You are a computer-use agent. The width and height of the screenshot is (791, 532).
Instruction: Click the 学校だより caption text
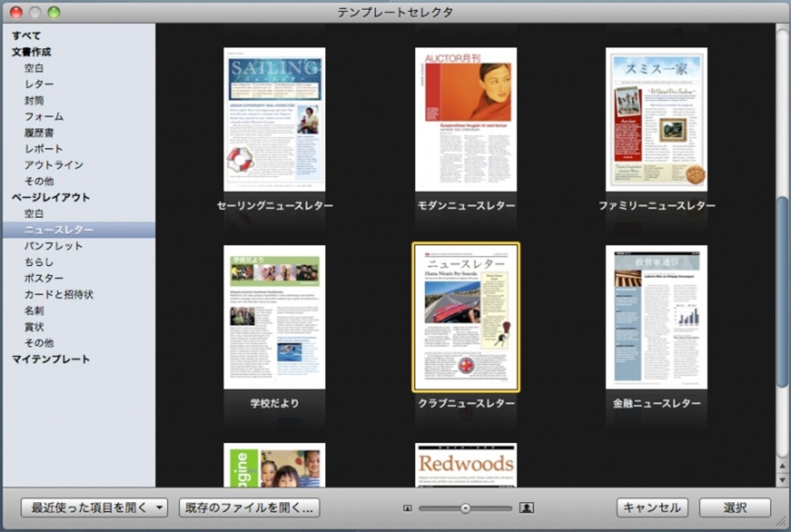coord(275,403)
